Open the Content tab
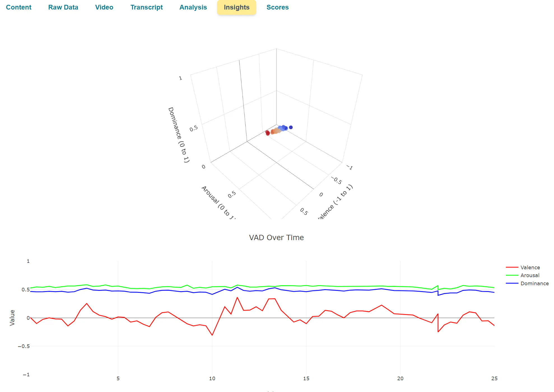Screen dimensions: 554x392 click(18, 7)
